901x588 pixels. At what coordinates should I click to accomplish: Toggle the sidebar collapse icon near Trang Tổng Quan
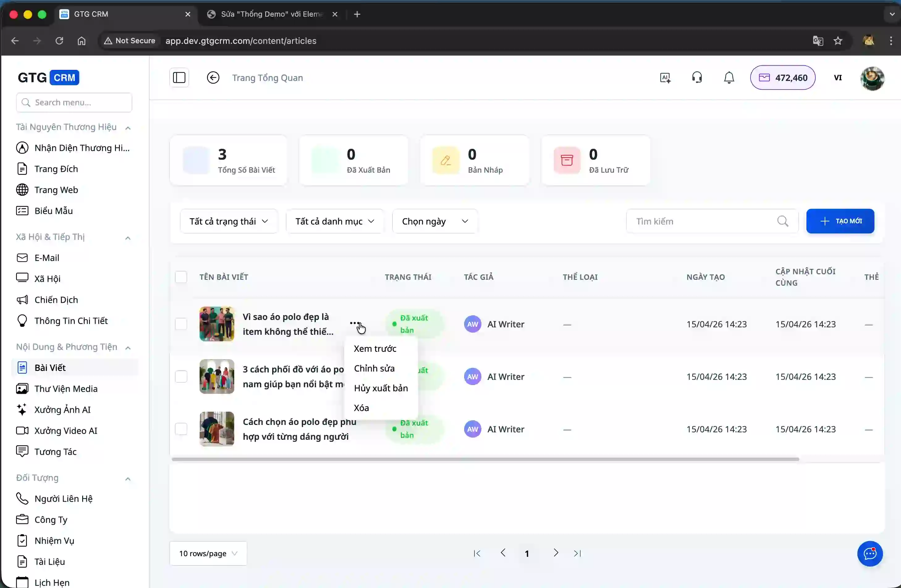point(179,77)
